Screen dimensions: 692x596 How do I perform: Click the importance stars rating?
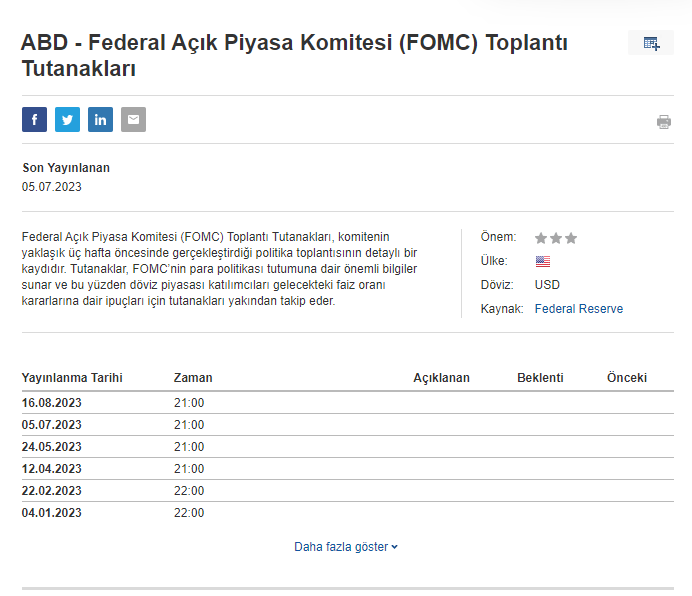pos(555,238)
